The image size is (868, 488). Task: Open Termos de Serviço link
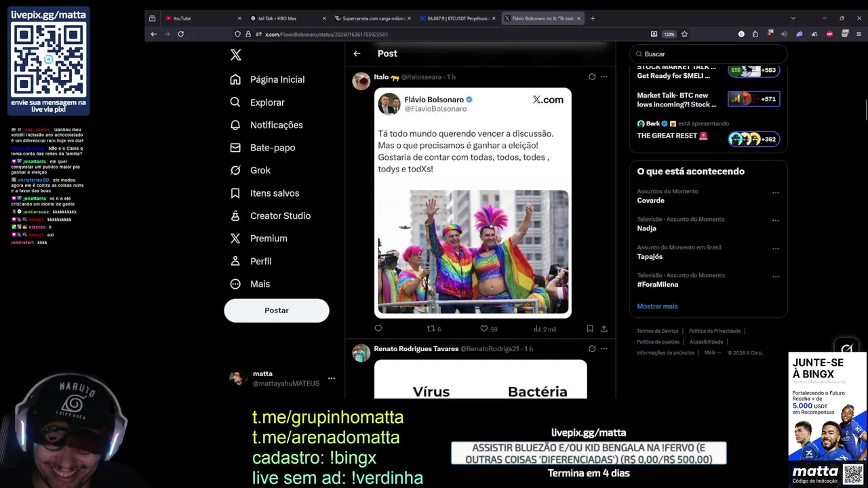[658, 331]
